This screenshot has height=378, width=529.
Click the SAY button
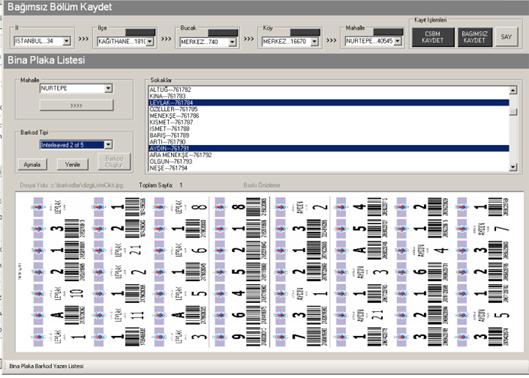click(506, 37)
